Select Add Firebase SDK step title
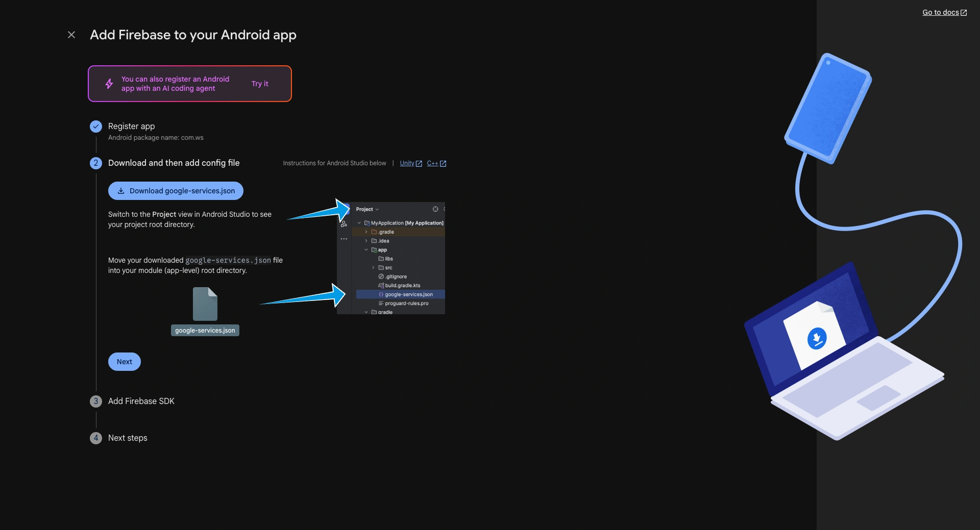This screenshot has height=530, width=980. tap(141, 401)
